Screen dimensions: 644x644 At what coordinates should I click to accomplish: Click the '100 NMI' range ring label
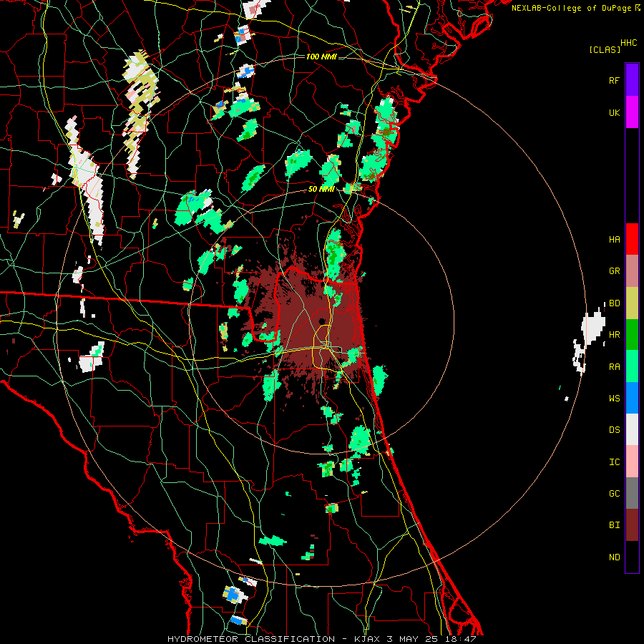tap(321, 57)
